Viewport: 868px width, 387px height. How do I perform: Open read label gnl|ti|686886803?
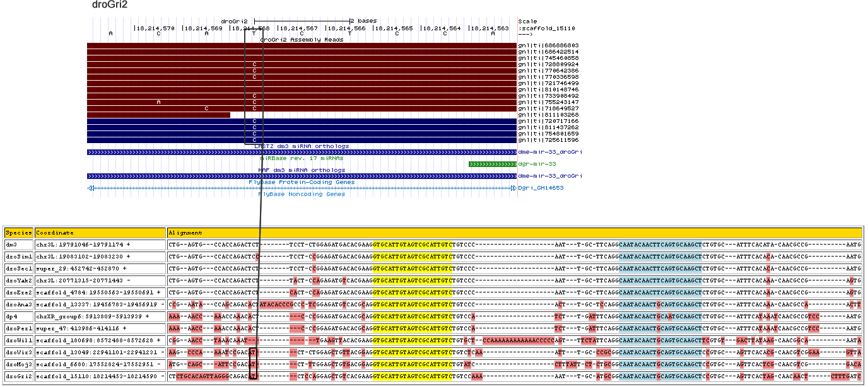point(548,45)
